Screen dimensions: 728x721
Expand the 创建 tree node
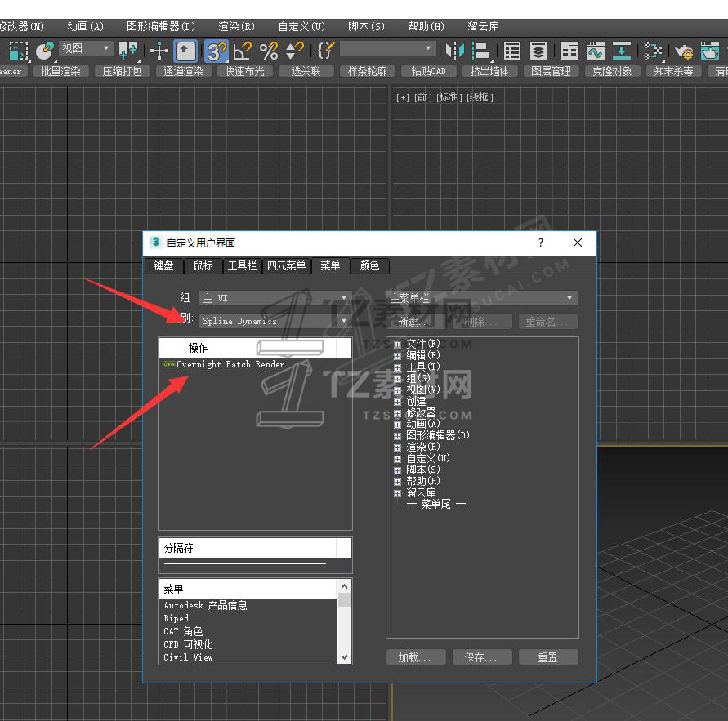pyautogui.click(x=397, y=402)
